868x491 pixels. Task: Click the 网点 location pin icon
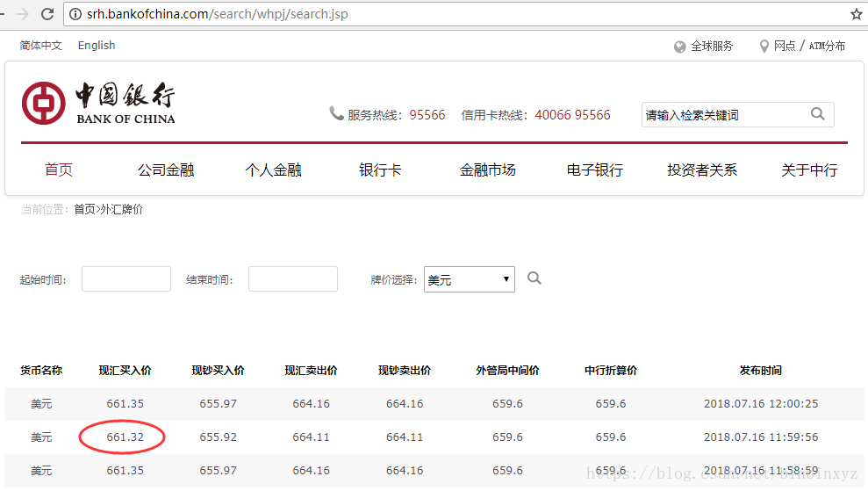pos(764,46)
